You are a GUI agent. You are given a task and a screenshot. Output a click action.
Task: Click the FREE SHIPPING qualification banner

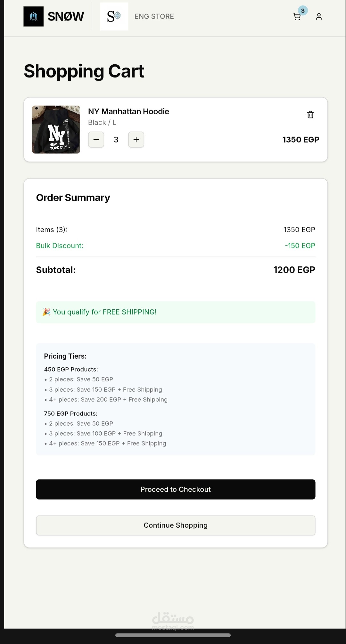tap(176, 312)
